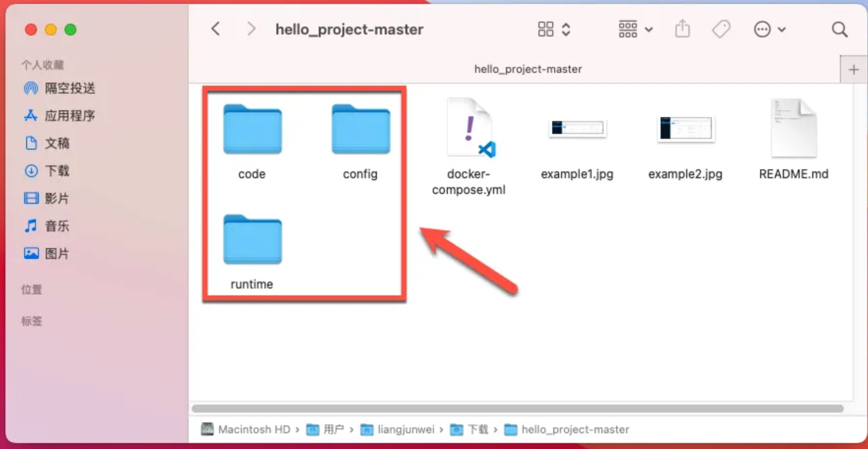The height and width of the screenshot is (449, 868).
Task: Click the Tags toolbar icon
Action: [x=721, y=30]
